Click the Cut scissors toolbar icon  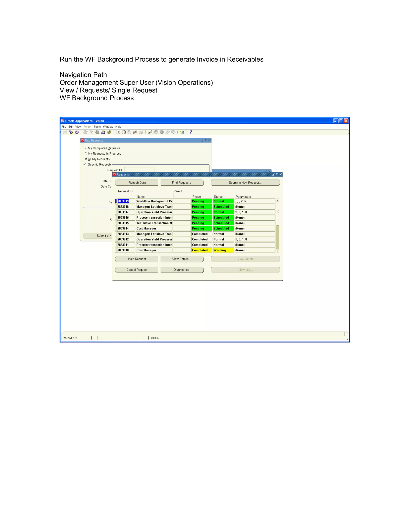coord(118,132)
